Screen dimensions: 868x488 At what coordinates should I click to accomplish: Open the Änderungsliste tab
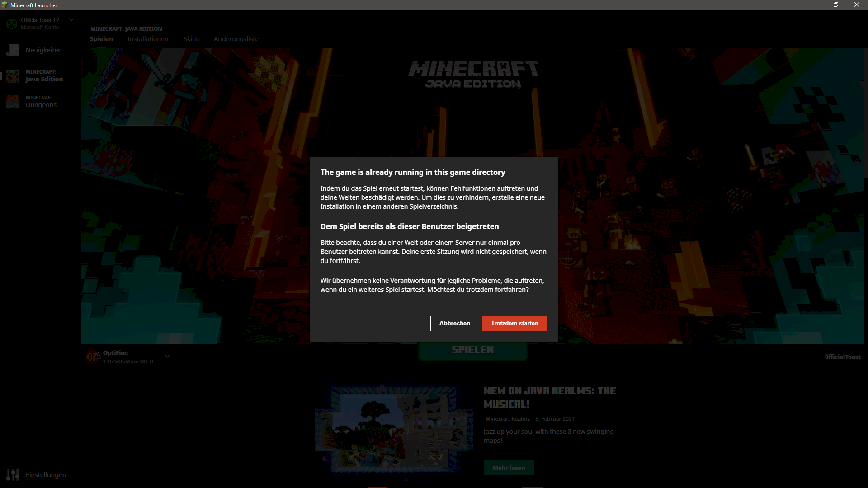pos(236,39)
